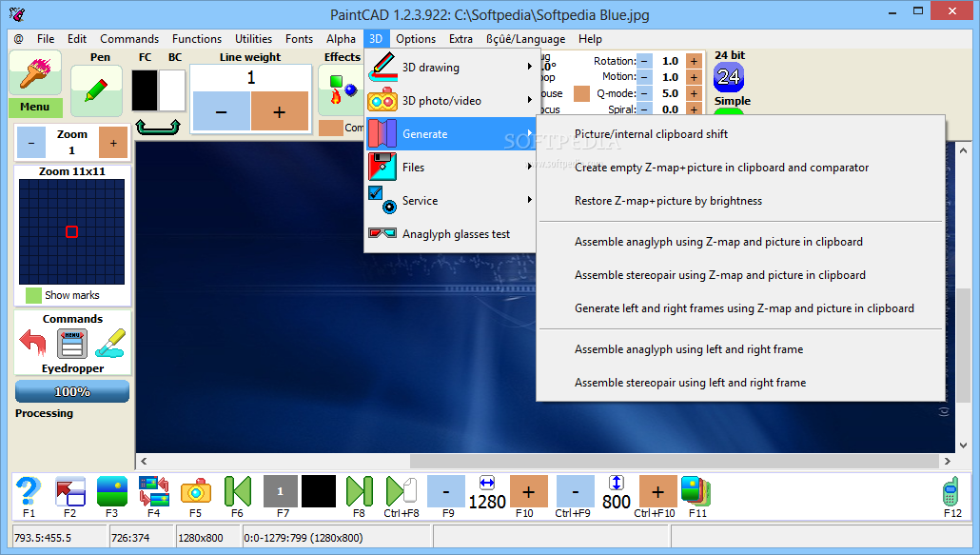Click the green Menu button
Viewport: 980px width, 555px height.
(x=35, y=107)
